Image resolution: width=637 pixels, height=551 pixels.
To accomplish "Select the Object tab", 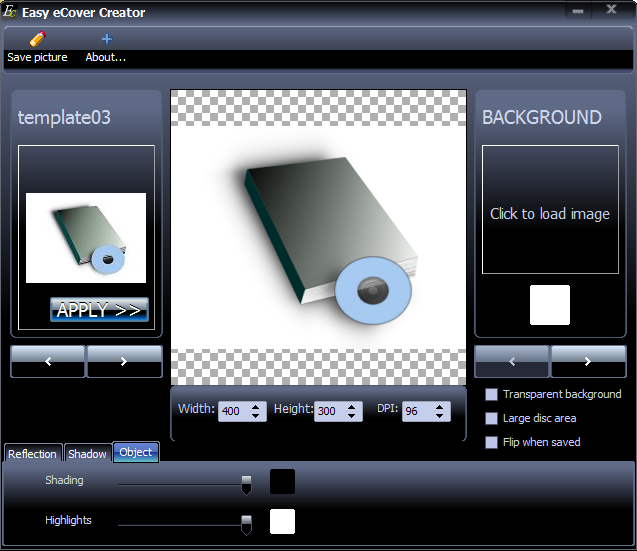I will 136,452.
